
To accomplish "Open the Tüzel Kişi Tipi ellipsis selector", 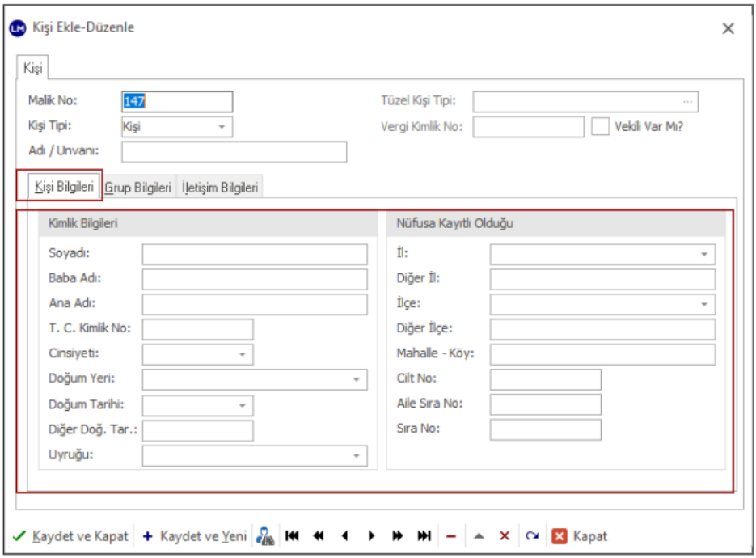I will (688, 102).
